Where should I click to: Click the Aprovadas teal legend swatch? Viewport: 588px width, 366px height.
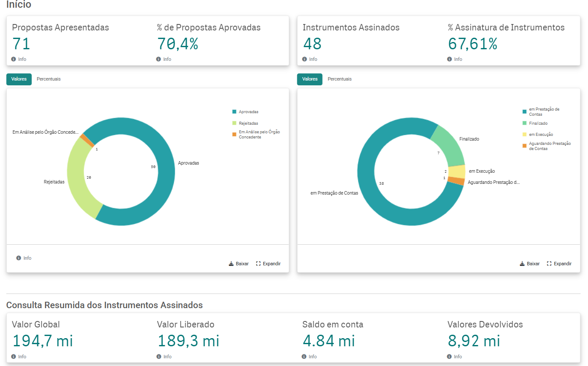pyautogui.click(x=234, y=112)
